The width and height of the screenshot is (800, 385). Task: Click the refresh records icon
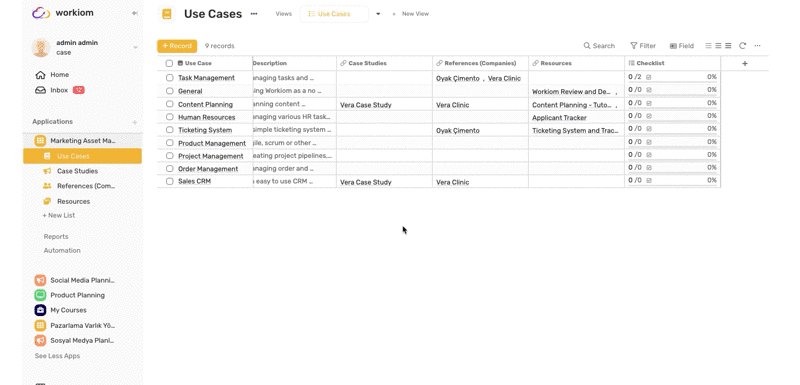point(742,46)
